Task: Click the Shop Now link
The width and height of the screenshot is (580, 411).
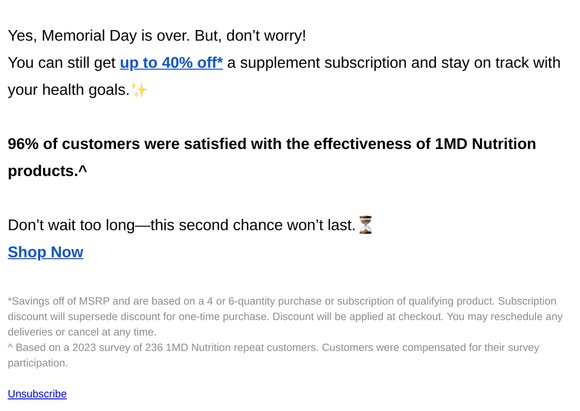Action: tap(45, 252)
